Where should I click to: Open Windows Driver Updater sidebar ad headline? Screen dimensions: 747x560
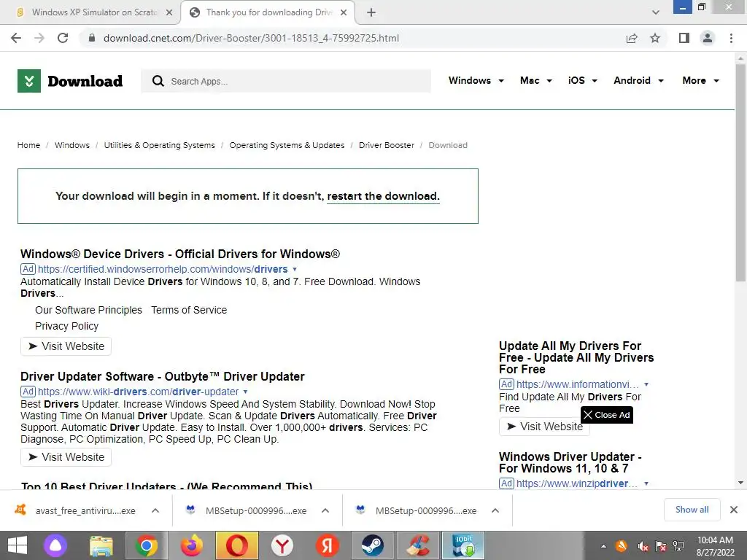[x=570, y=462]
